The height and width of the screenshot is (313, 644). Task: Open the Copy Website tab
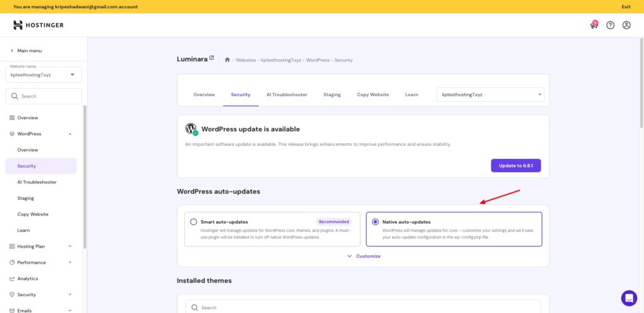click(373, 94)
